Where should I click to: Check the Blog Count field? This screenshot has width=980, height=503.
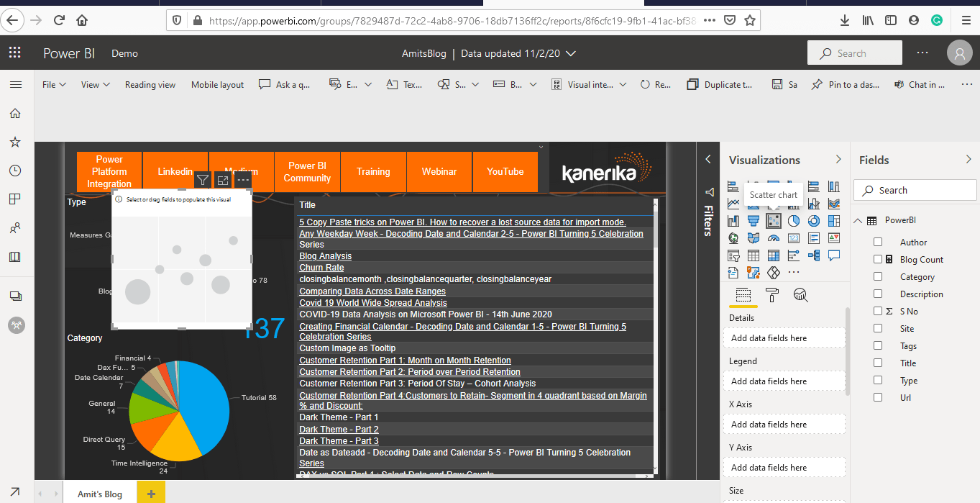[x=878, y=260]
